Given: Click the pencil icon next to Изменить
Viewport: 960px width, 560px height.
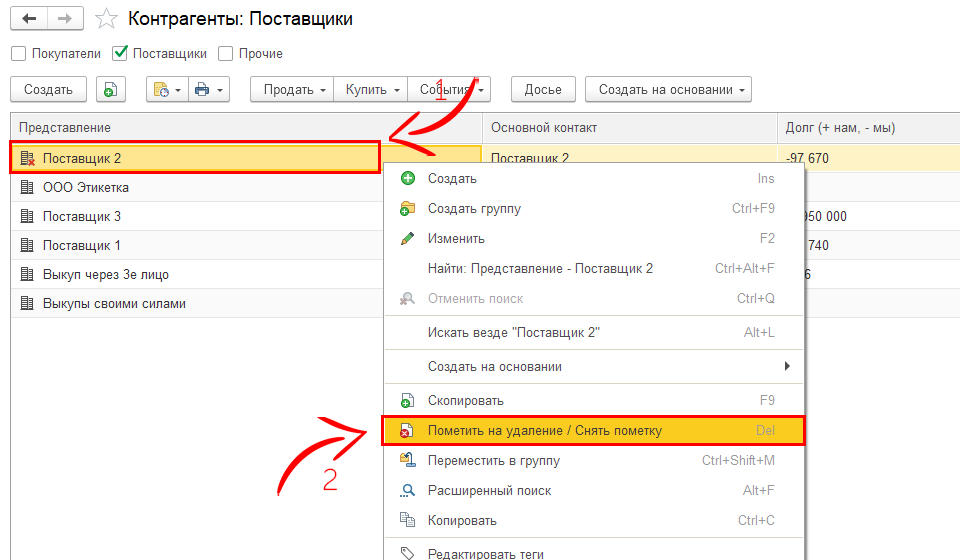Looking at the screenshot, I should (407, 239).
